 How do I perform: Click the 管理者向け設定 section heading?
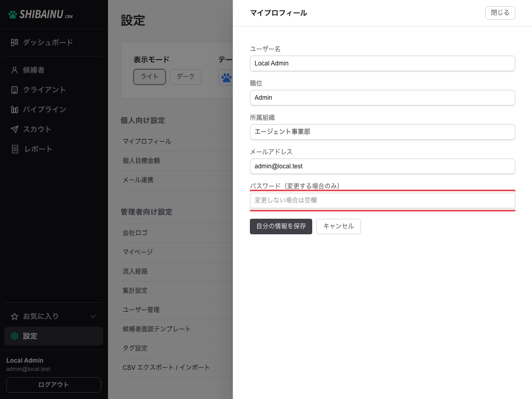(x=147, y=212)
